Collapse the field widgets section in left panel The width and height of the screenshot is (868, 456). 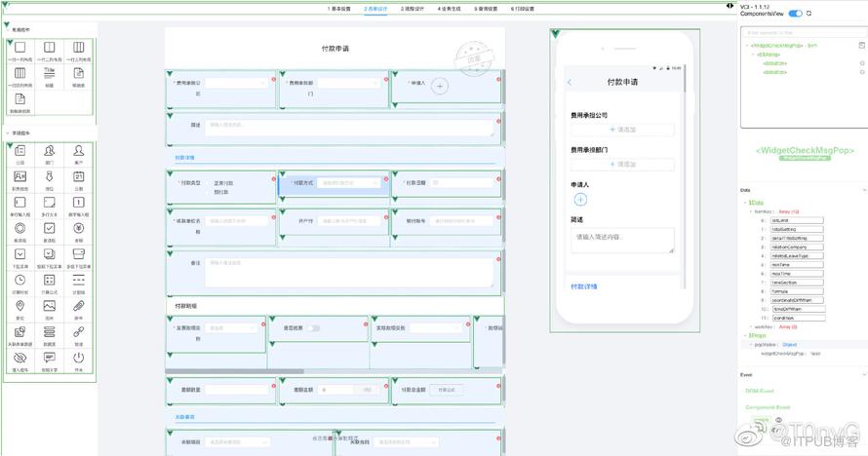pyautogui.click(x=8, y=133)
